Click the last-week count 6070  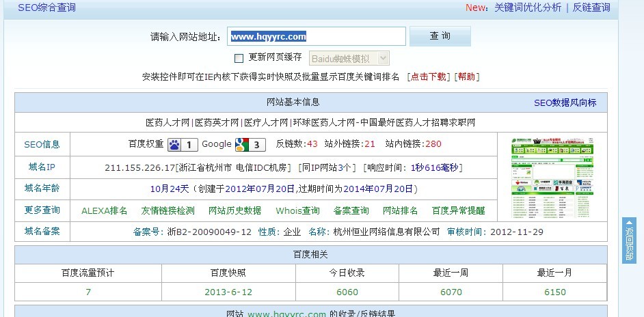click(x=451, y=292)
